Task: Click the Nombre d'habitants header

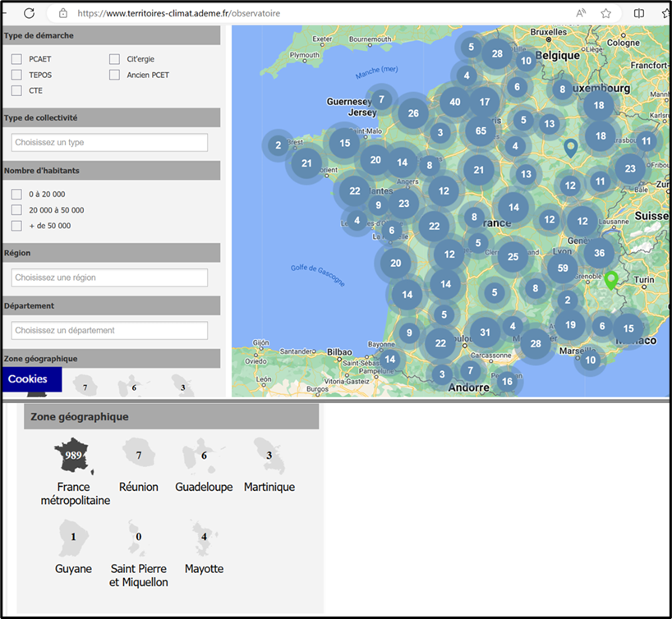Action: pyautogui.click(x=112, y=171)
